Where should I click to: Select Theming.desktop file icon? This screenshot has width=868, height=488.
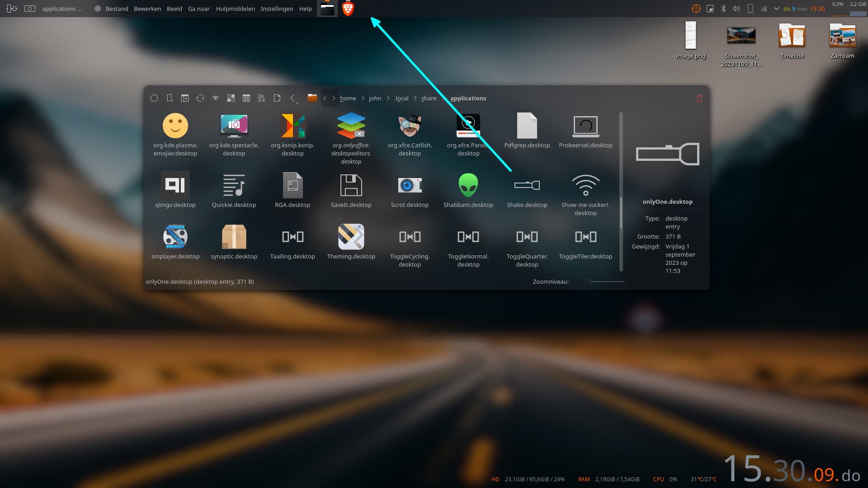pyautogui.click(x=351, y=237)
